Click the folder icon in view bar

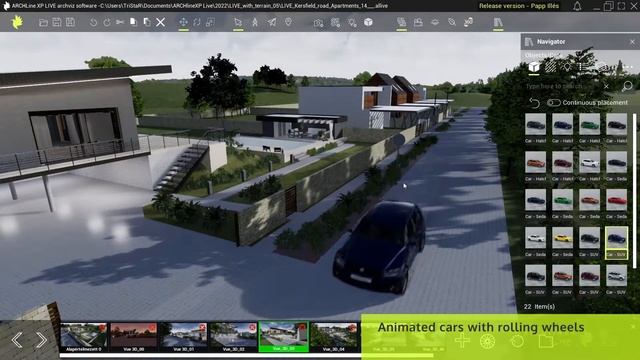(546, 341)
